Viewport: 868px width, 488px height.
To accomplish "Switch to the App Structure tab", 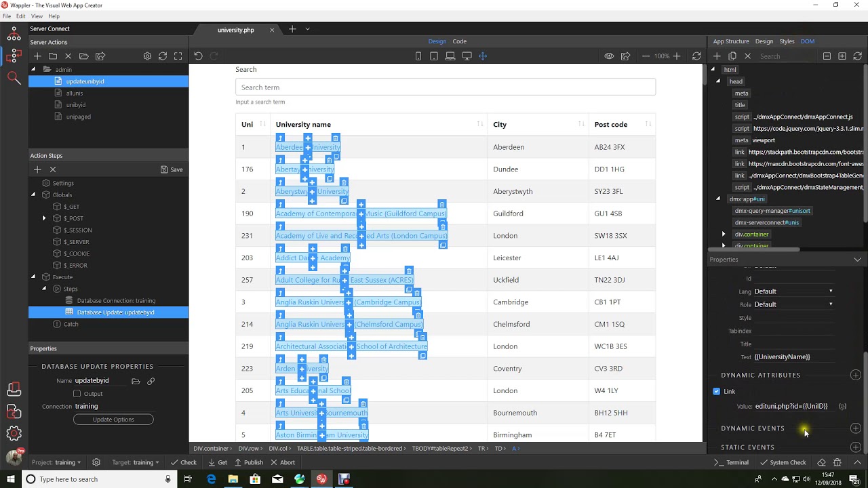I will (x=731, y=41).
